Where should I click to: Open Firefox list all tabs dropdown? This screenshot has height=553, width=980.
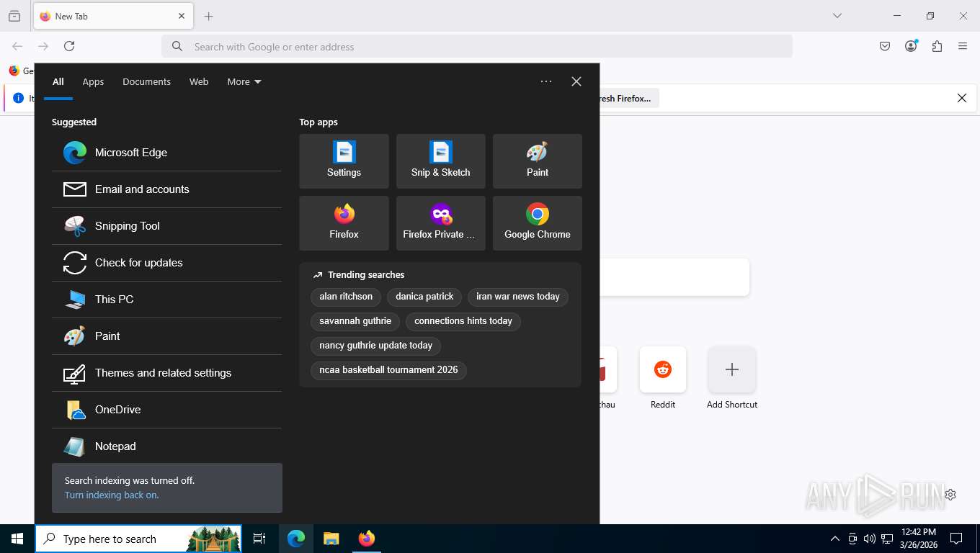[837, 16]
